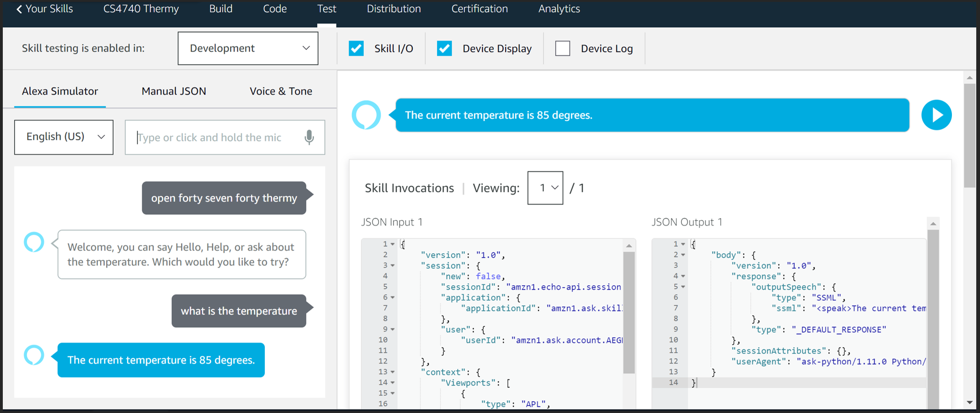Image resolution: width=980 pixels, height=413 pixels.
Task: Open the Development skill testing dropdown
Action: pos(248,48)
